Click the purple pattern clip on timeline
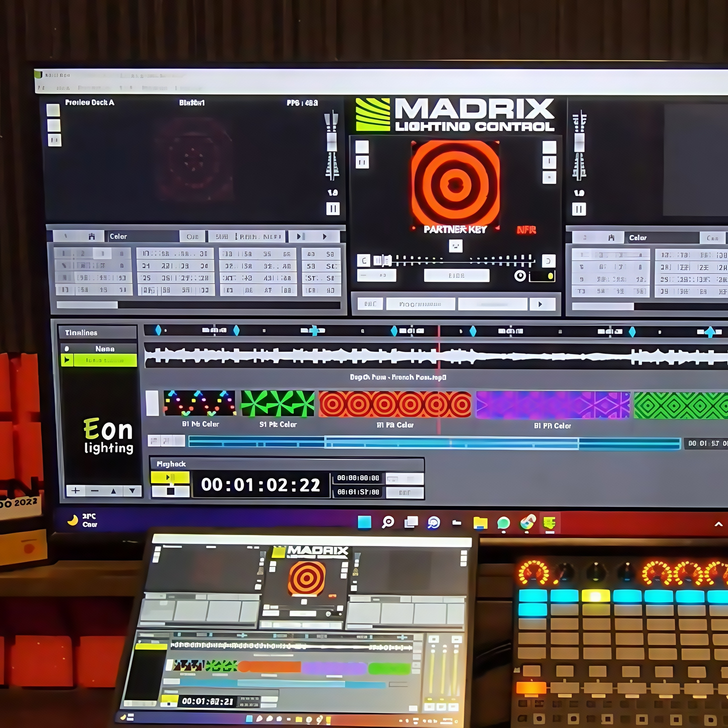 [x=552, y=405]
